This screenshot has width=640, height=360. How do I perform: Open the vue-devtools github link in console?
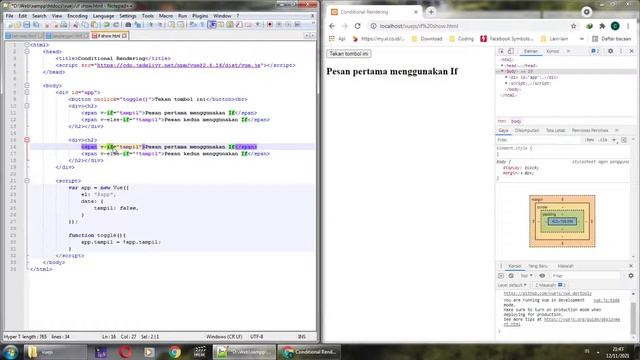tap(547, 293)
